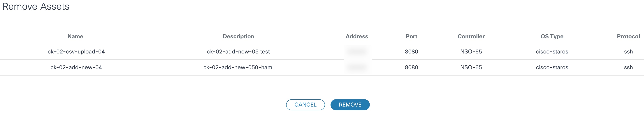Click description ck-02-add-new-050-hami
This screenshot has height=116, width=644.
(x=238, y=67)
